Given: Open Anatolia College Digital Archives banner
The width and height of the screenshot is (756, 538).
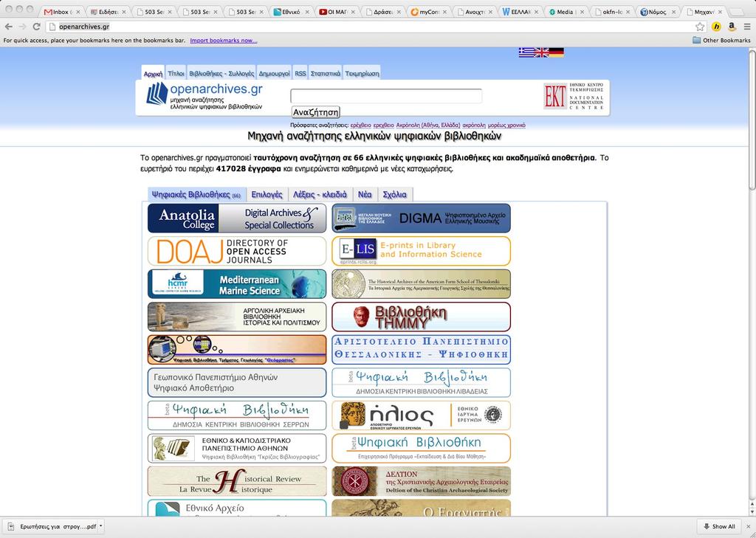Looking at the screenshot, I should pyautogui.click(x=237, y=218).
